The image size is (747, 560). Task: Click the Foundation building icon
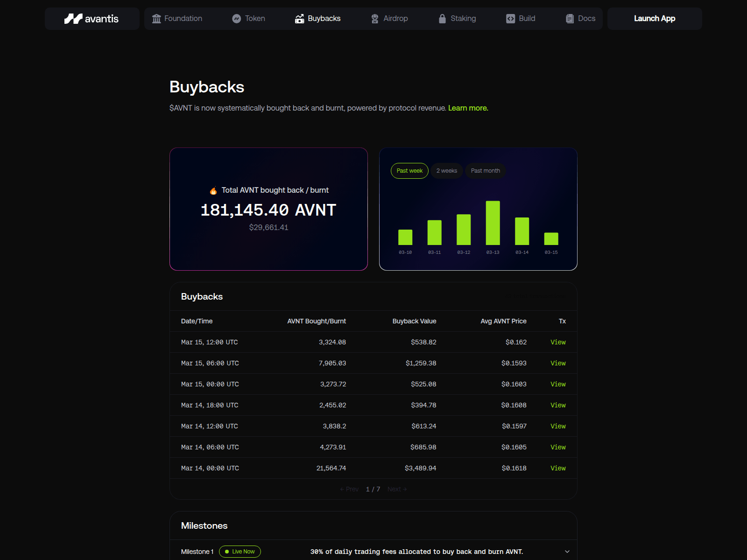pos(156,19)
